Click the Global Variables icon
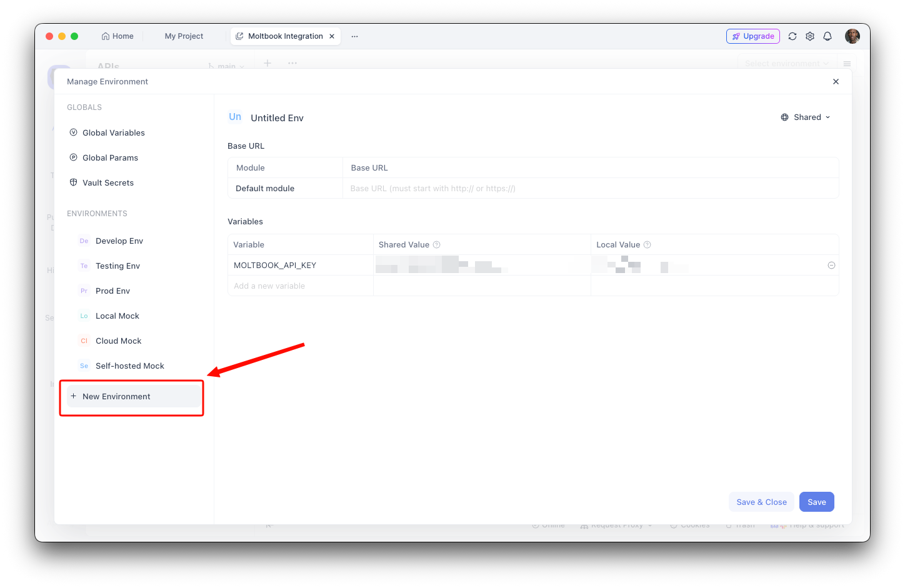Screen dimensions: 905x588 73,132
